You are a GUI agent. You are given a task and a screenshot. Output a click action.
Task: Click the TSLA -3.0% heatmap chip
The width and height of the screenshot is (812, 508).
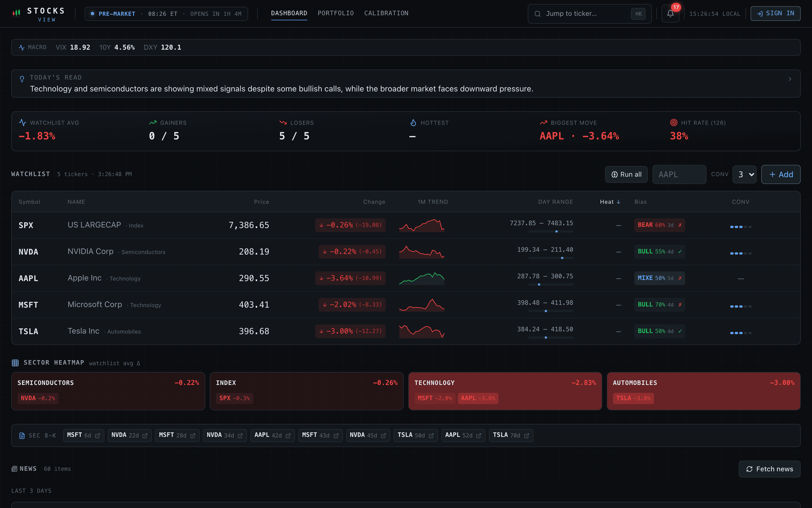(634, 398)
